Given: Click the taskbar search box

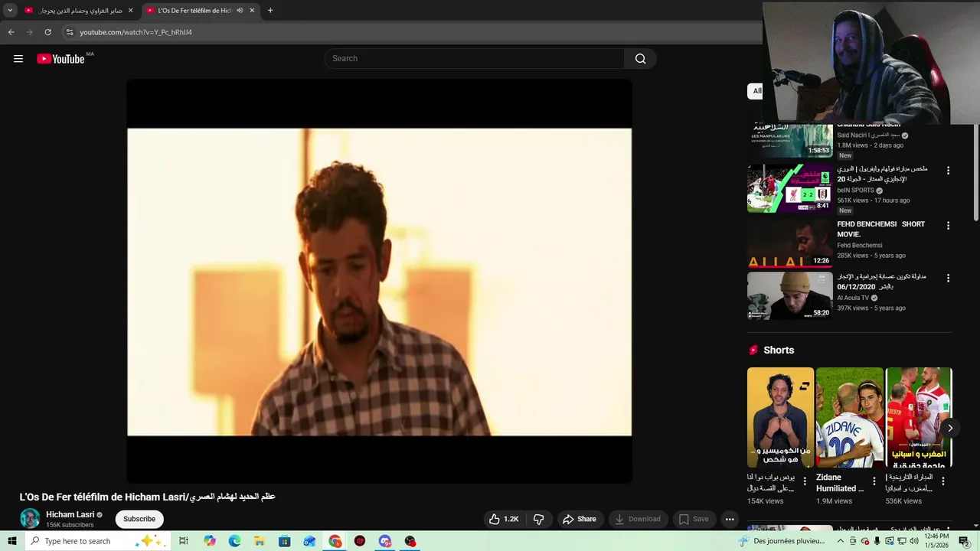Looking at the screenshot, I should click(98, 541).
